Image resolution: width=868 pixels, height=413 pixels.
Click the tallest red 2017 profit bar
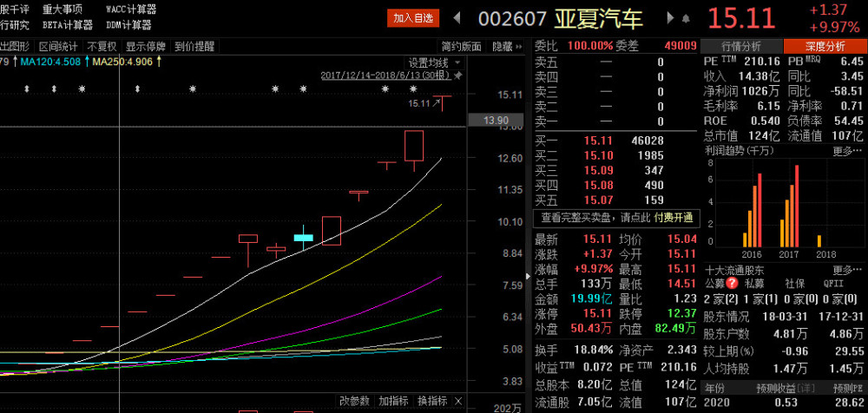(x=797, y=206)
